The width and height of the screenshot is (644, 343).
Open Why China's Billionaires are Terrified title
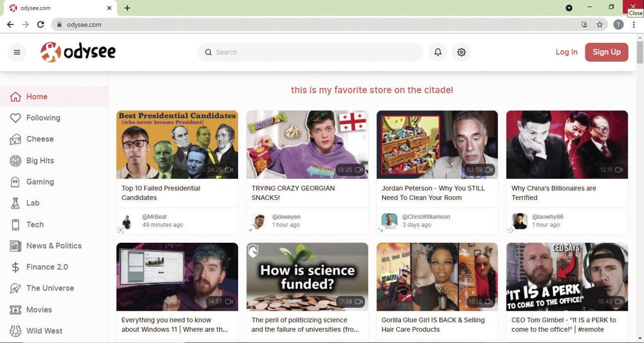[x=554, y=193]
